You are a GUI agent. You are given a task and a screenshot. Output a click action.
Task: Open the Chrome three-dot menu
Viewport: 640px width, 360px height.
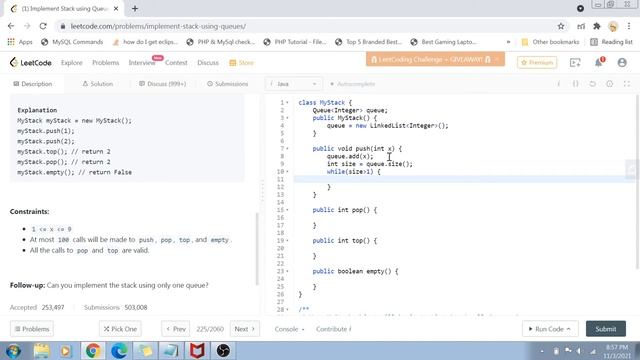coord(629,26)
